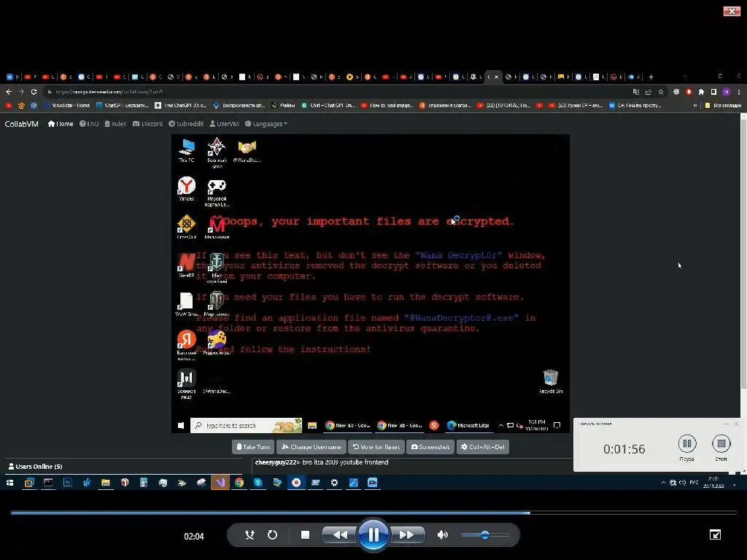Open File Explorer in host taskbar
This screenshot has height=560, width=747.
pos(106,483)
